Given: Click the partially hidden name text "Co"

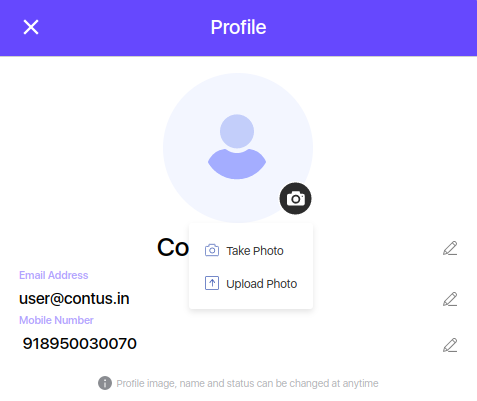Looking at the screenshot, I should coord(173,248).
